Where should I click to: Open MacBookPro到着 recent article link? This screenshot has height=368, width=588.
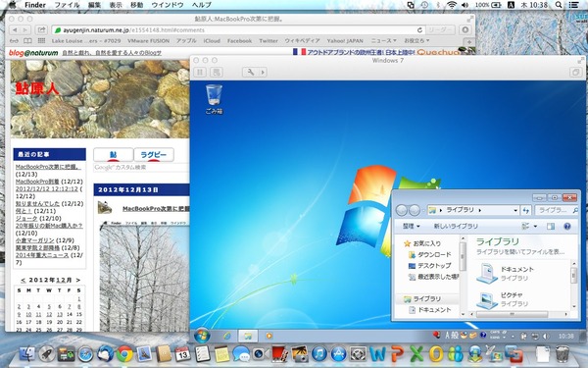point(37,182)
